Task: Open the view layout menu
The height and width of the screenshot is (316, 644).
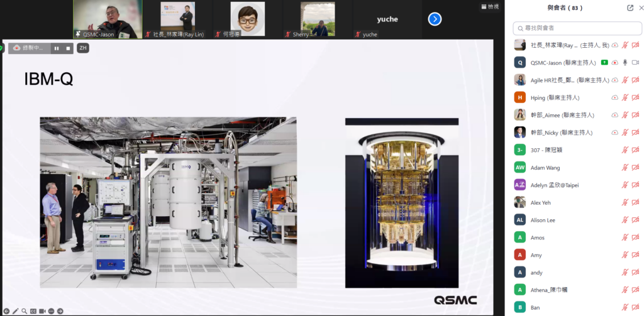Action: [x=489, y=6]
